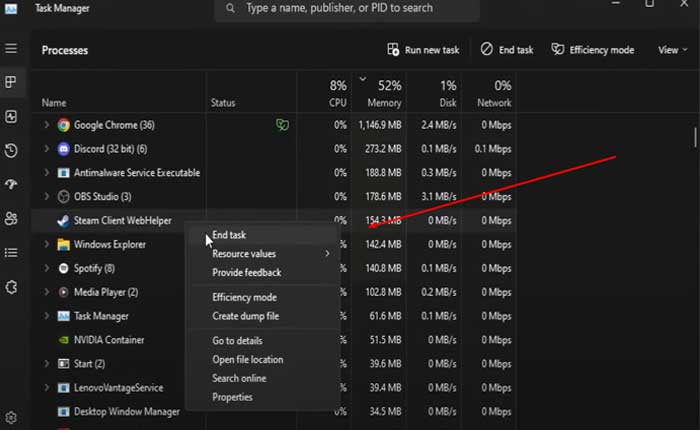Click the Google Chrome process icon
The width and height of the screenshot is (700, 430).
pos(63,125)
